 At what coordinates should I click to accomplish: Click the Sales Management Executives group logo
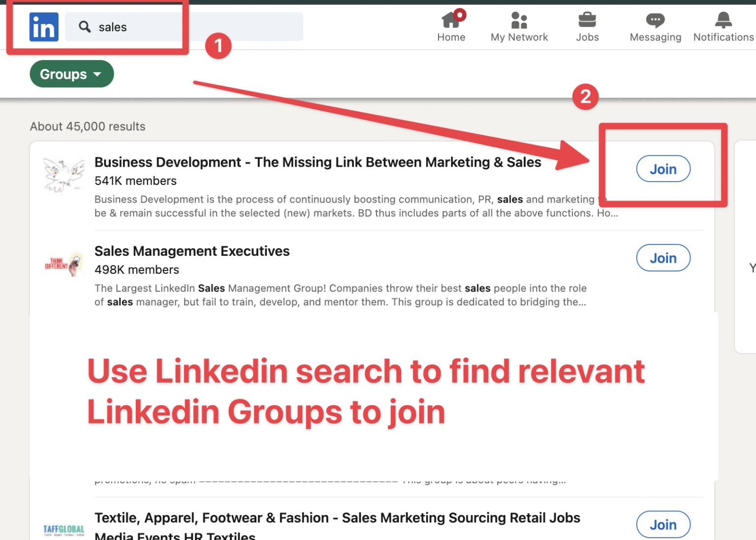point(63,263)
